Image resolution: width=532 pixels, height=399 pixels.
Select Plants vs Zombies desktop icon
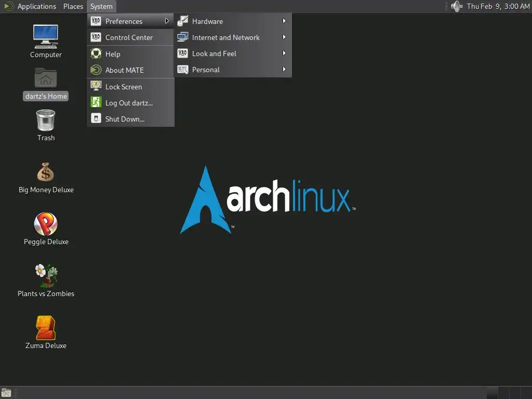pos(46,275)
